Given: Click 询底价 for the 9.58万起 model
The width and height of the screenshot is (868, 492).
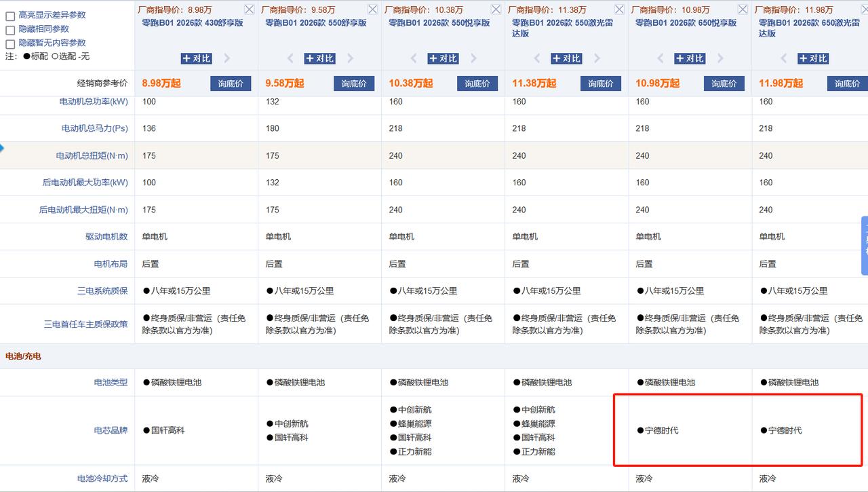Looking at the screenshot, I should click(354, 83).
